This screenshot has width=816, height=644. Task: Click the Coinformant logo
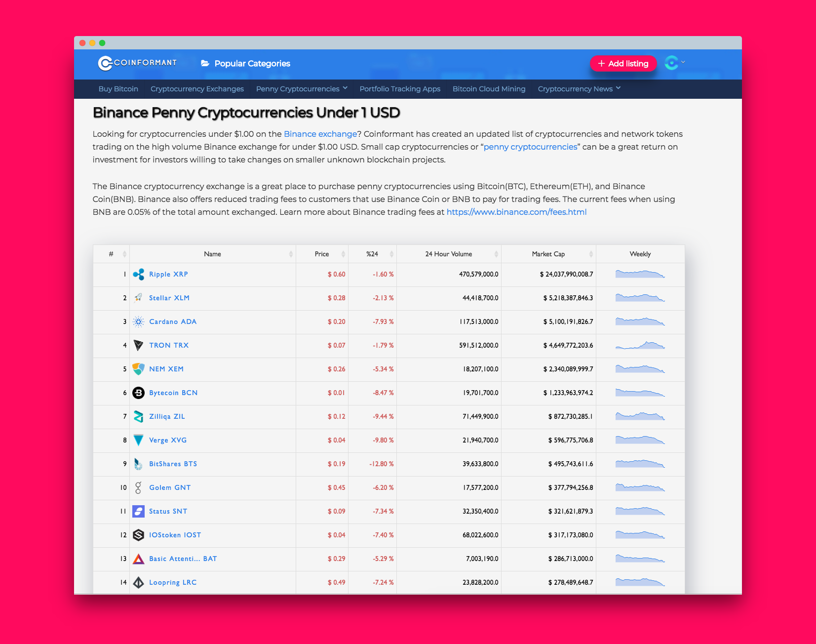click(x=137, y=63)
